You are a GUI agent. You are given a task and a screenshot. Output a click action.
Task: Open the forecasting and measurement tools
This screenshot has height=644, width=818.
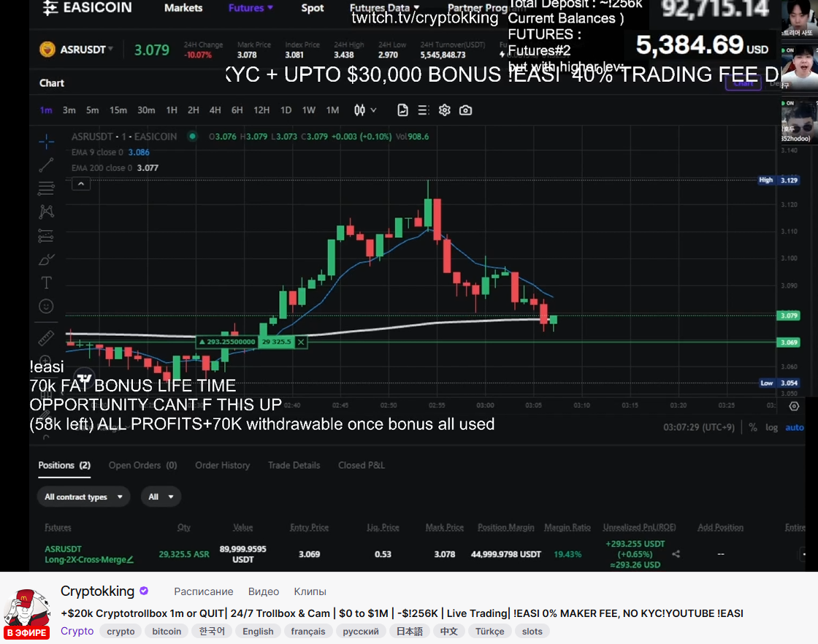tap(47, 236)
